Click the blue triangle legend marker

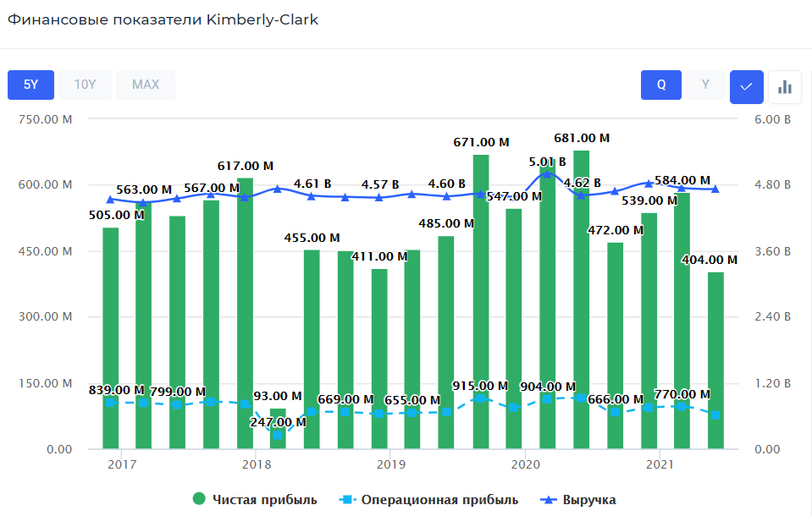[549, 499]
